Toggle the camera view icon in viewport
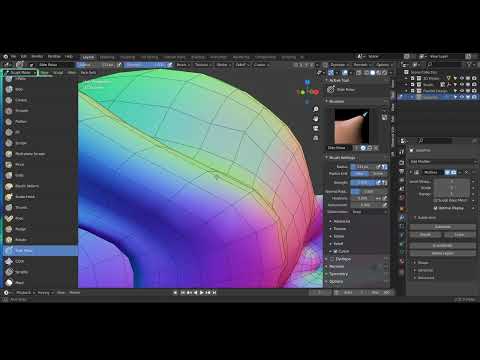 click(316, 128)
